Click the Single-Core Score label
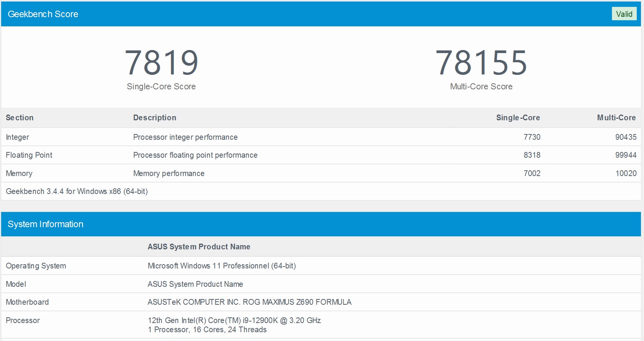 tap(161, 87)
